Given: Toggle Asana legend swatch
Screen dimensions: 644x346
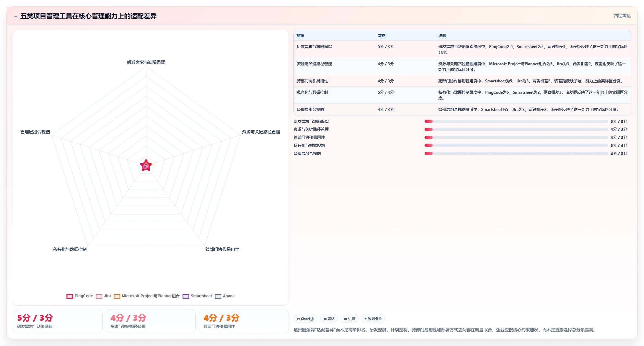Looking at the screenshot, I should point(218,296).
